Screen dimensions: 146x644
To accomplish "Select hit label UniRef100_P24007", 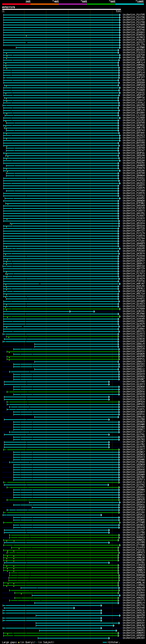I will (134, 100).
